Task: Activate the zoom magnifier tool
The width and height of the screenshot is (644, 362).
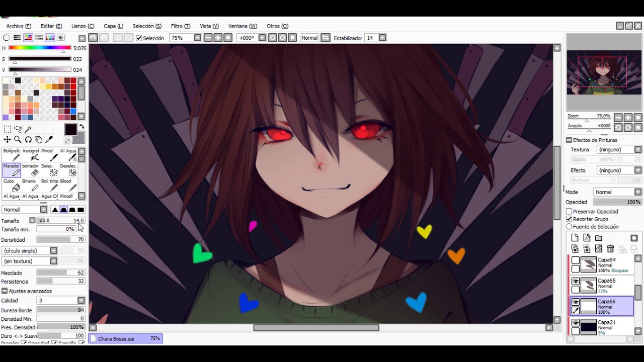Action: [x=18, y=139]
